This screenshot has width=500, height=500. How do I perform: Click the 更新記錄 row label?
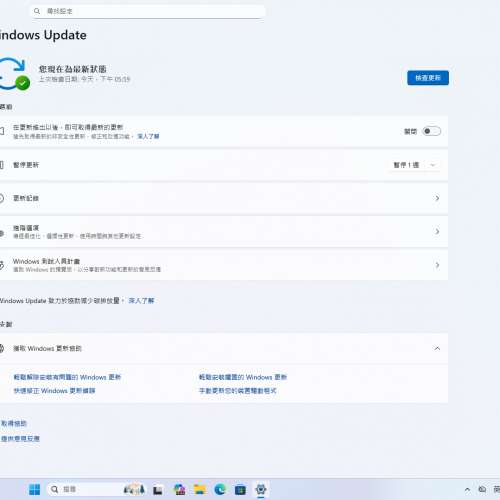coord(26,198)
